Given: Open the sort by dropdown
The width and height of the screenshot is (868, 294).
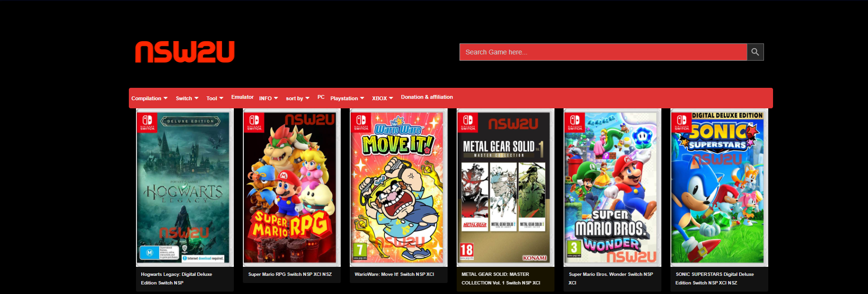Looking at the screenshot, I should click(298, 98).
